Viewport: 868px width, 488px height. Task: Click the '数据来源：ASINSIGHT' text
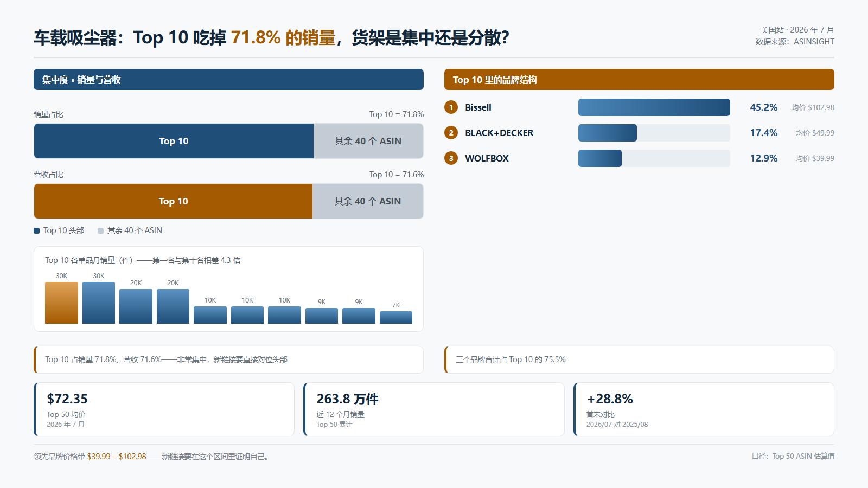pos(795,42)
